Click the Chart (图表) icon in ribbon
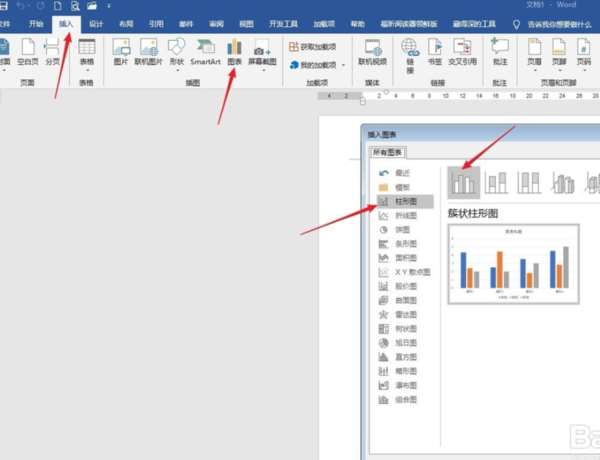Screen dimensions: 600x460 [234, 52]
